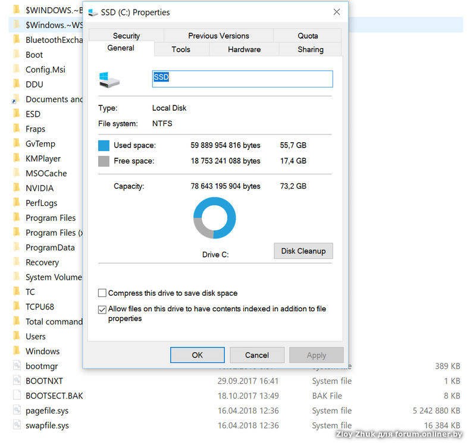The image size is (476, 448).
Task: Cancel the Properties dialog
Action: tap(257, 355)
